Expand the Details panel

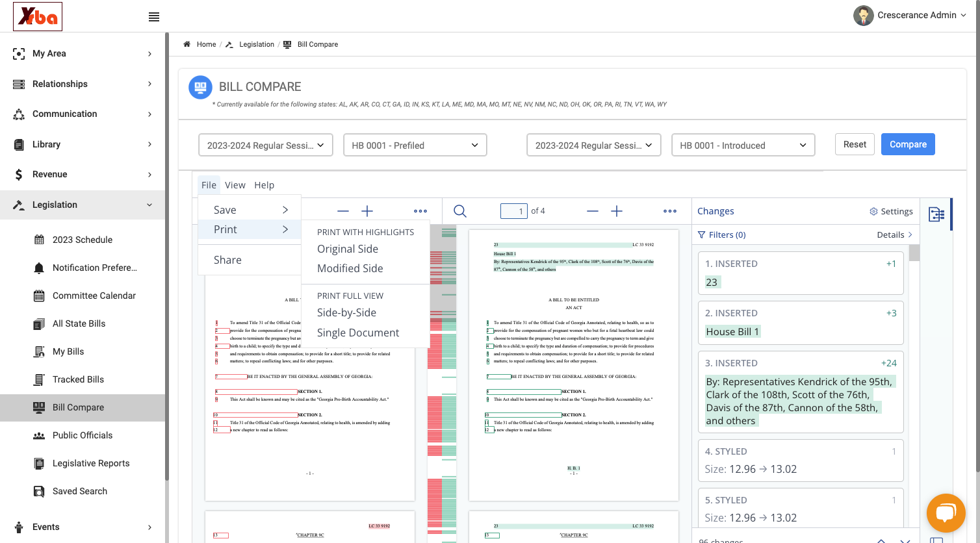tap(895, 234)
